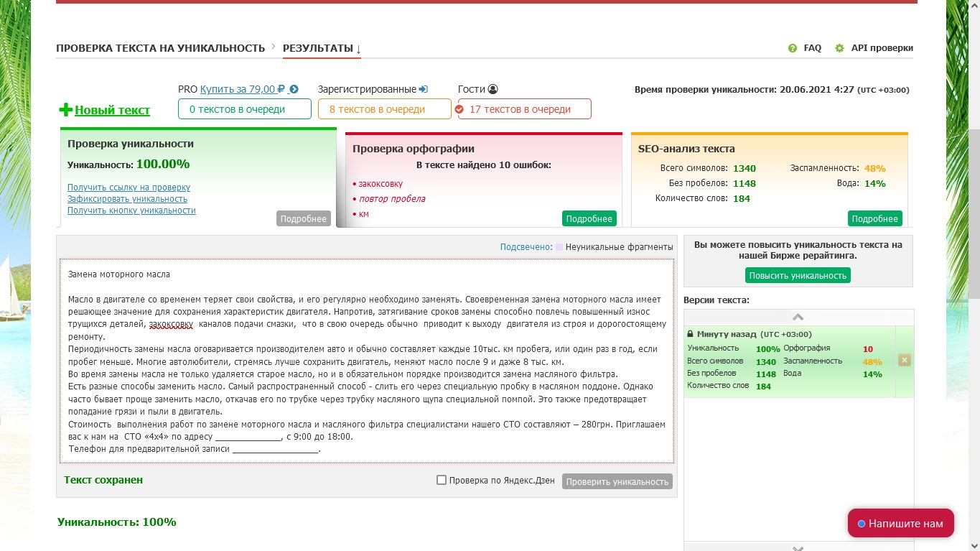Click the green FAQ question mark icon
This screenshot has width=980, height=551.
pyautogui.click(x=793, y=48)
